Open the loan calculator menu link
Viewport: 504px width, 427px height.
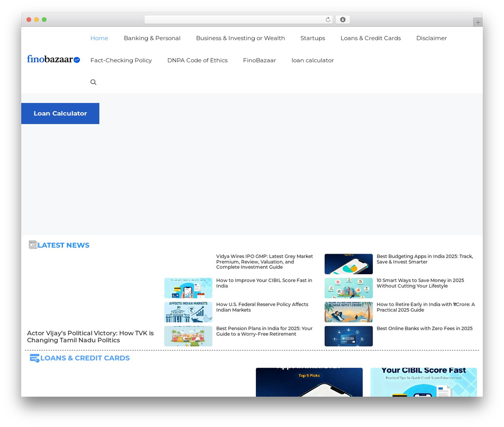pos(313,60)
